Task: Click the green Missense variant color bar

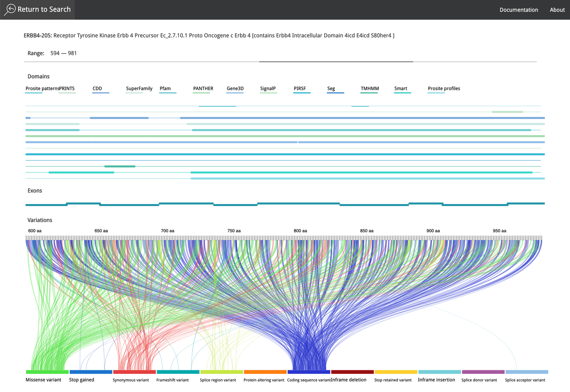Action: click(x=47, y=372)
